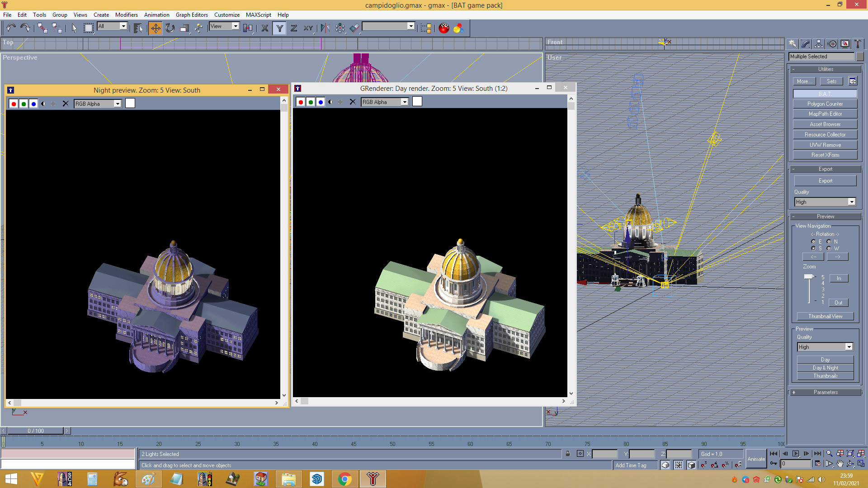Expand the Parameters rollout
Screen dimensions: 868x488
(x=826, y=392)
